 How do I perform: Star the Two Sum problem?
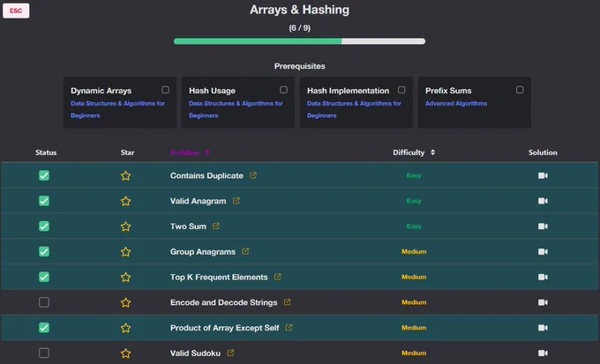pos(125,227)
